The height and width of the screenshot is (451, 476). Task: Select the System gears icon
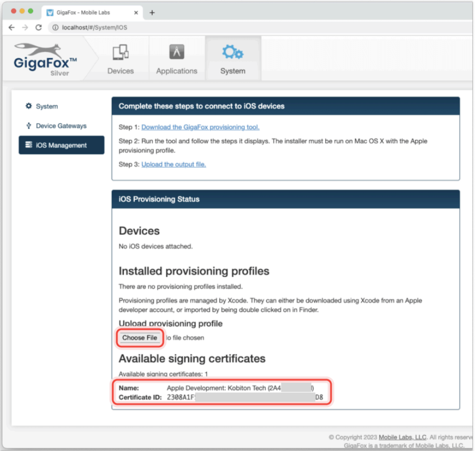click(x=233, y=52)
